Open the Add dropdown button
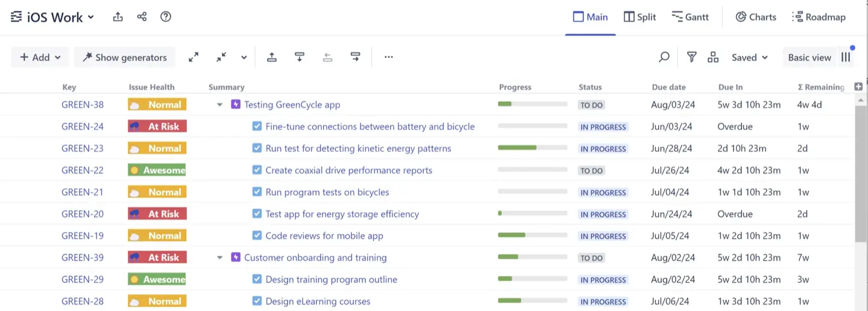Image resolution: width=868 pixels, height=311 pixels. [x=40, y=57]
